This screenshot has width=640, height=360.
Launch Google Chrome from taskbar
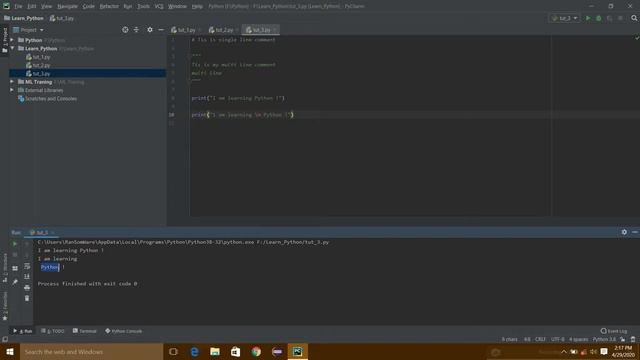[256, 352]
